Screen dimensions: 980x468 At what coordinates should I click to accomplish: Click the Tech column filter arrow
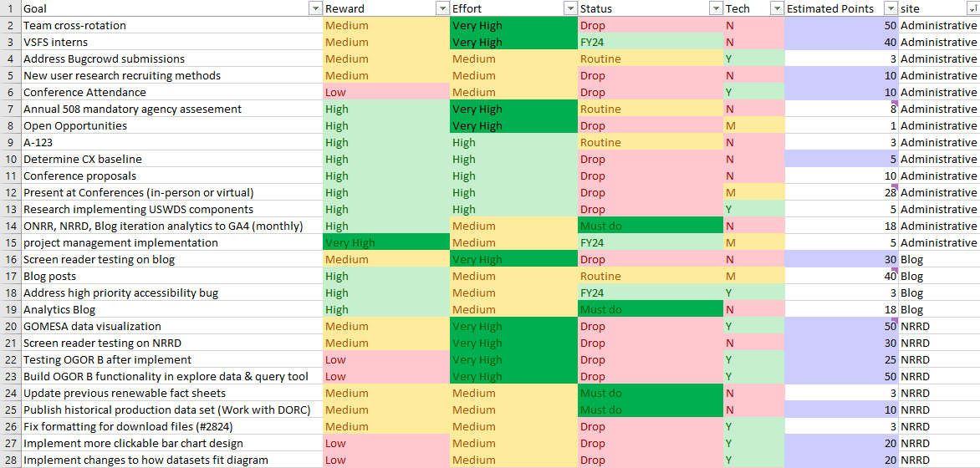pos(775,8)
